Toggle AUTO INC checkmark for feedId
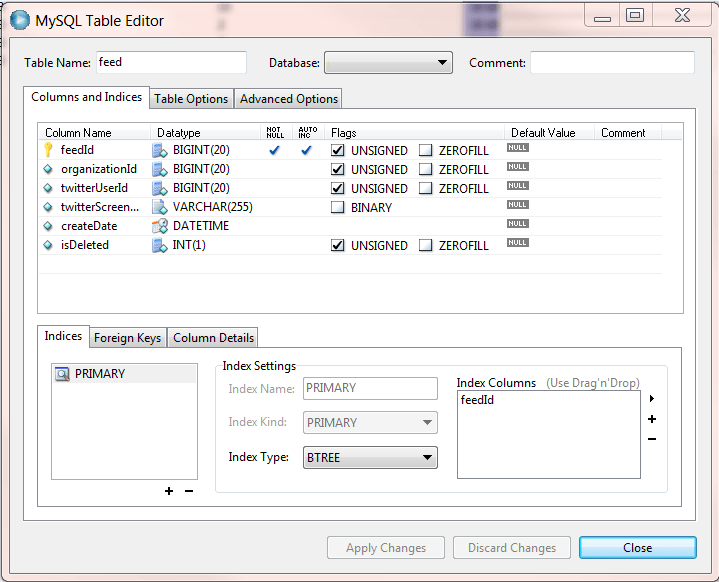The image size is (719, 582). (x=306, y=150)
